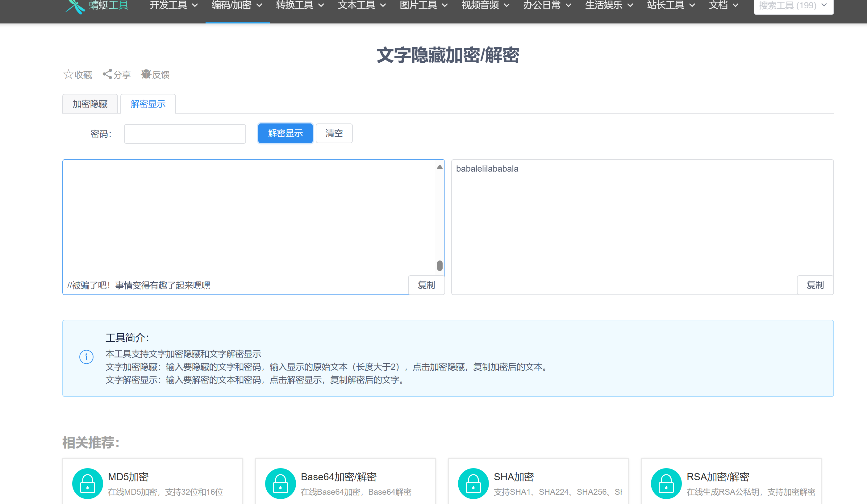
Task: Click the star favorite icon
Action: click(68, 74)
